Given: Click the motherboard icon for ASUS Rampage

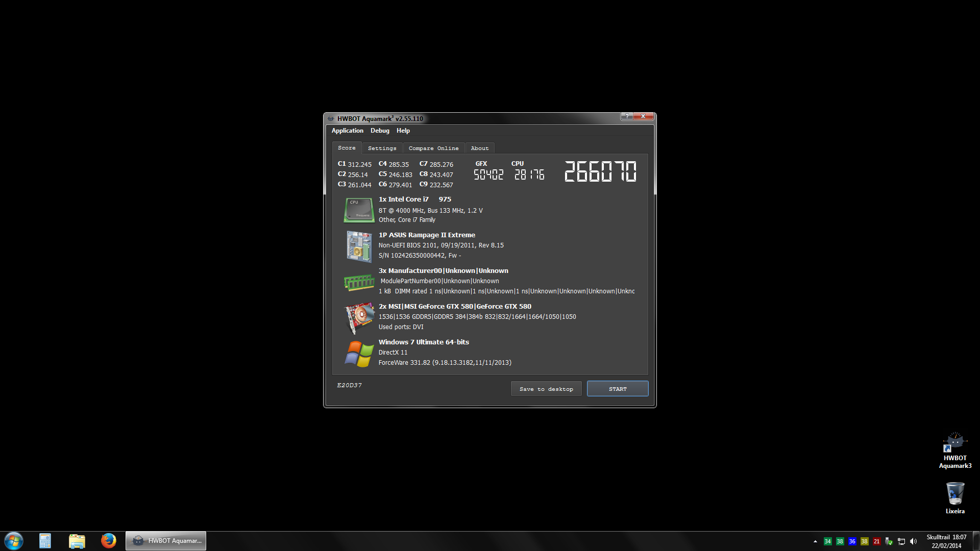Looking at the screenshot, I should (x=359, y=246).
